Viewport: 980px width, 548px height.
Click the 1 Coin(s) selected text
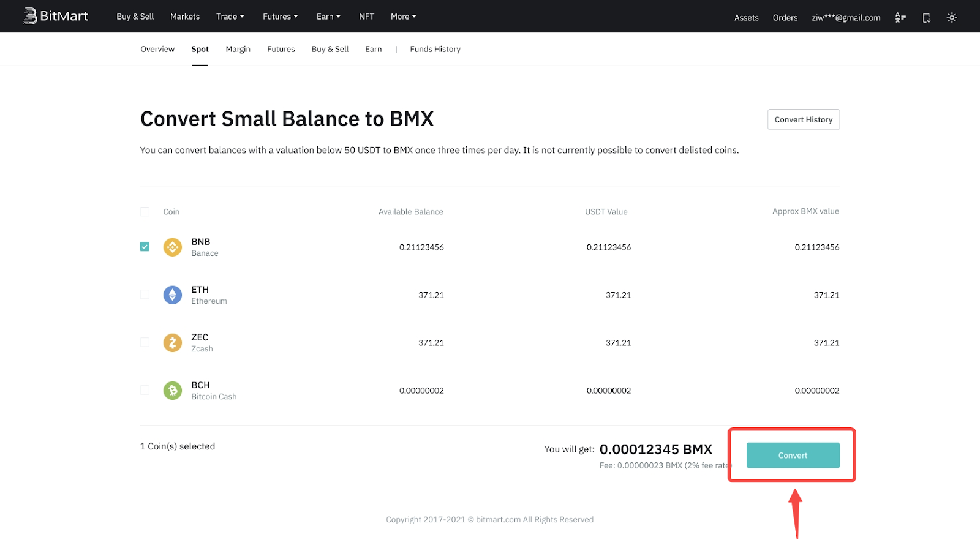pyautogui.click(x=178, y=446)
